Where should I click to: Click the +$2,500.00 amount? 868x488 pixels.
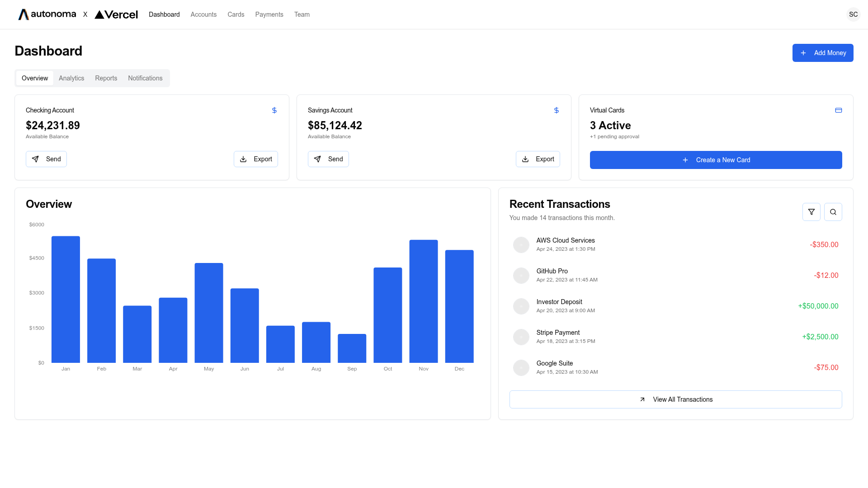click(820, 337)
